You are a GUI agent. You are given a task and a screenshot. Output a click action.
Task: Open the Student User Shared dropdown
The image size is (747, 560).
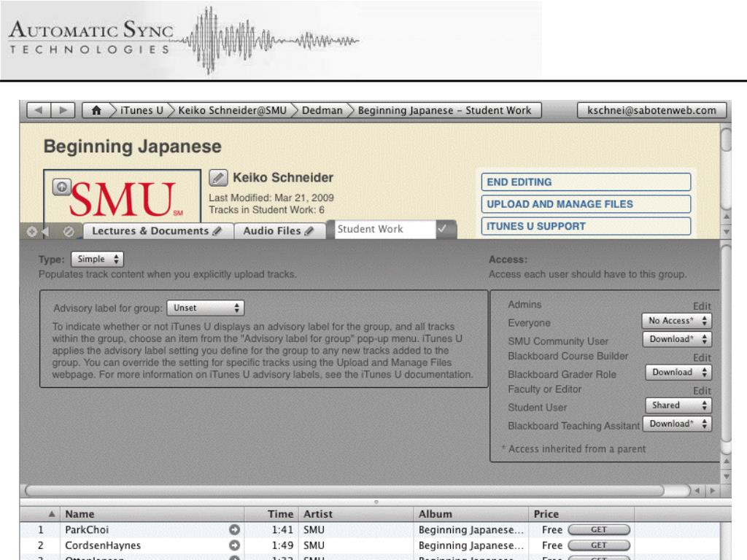[678, 405]
